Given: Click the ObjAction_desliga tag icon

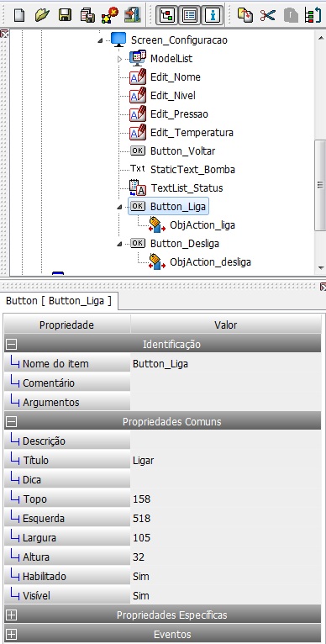Looking at the screenshot, I should pyautogui.click(x=157, y=261).
